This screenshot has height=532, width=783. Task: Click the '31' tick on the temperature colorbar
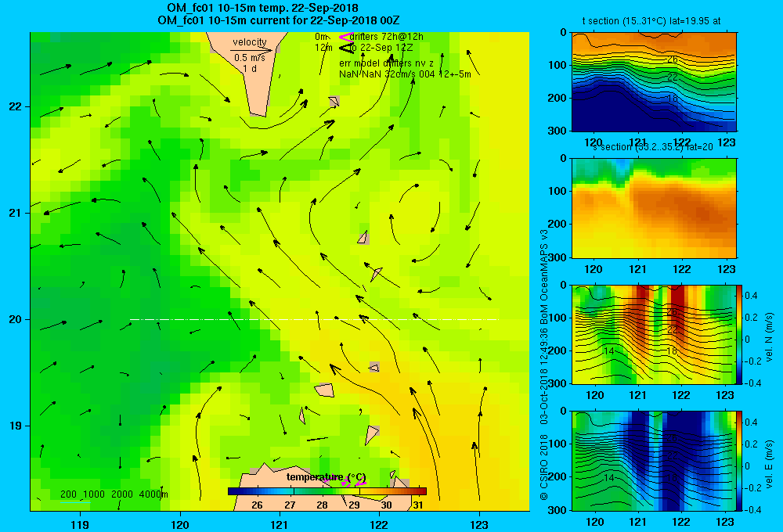[x=418, y=505]
